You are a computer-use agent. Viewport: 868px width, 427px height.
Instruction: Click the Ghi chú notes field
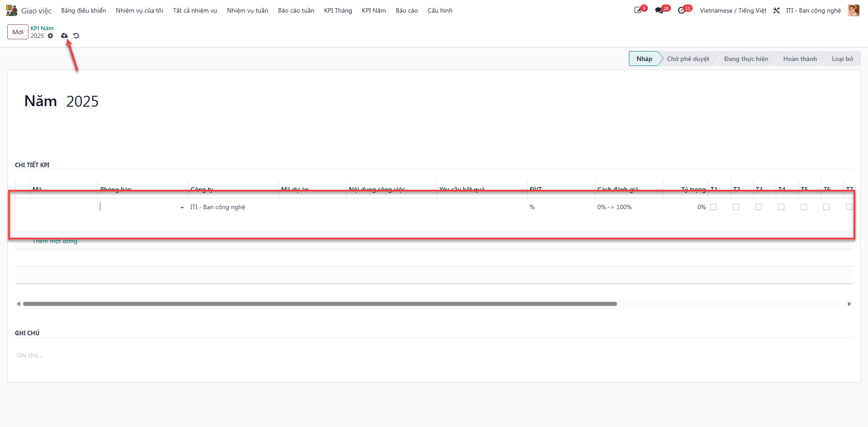tap(434, 356)
